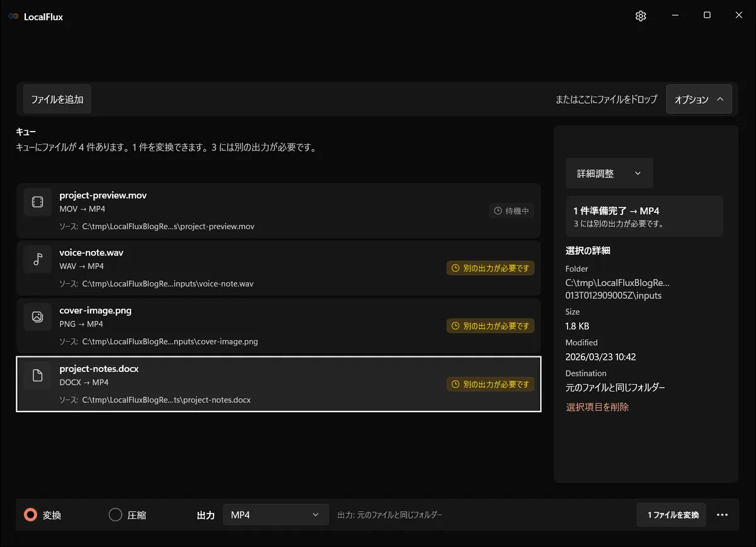Click the 1 件準備完了 → MP4 summary card
The height and width of the screenshot is (547, 756).
coord(644,216)
